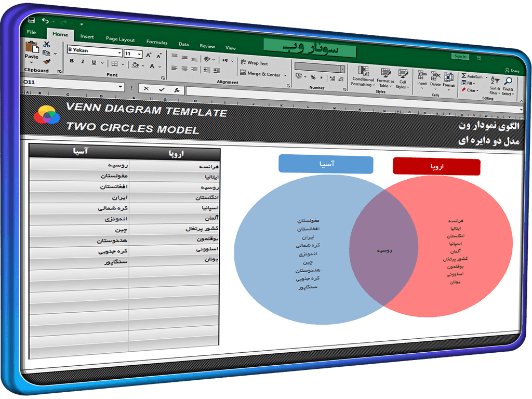The height and width of the screenshot is (399, 532).
Task: Toggle Bottom Align in Alignment group
Action: point(194,59)
